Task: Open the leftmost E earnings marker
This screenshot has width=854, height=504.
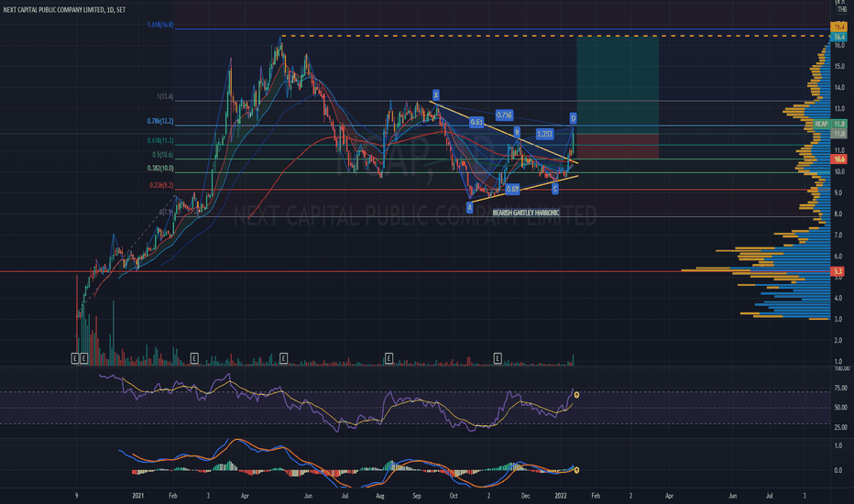Action: [75, 358]
